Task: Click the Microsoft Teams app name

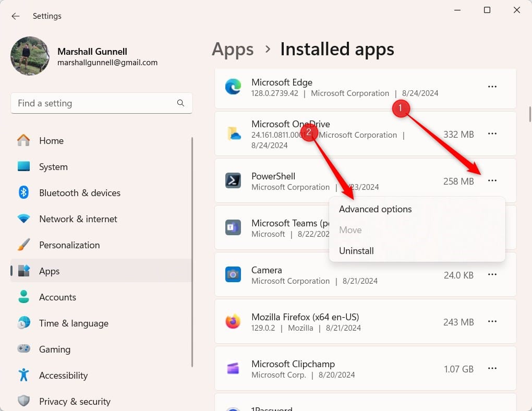Action: coord(290,223)
